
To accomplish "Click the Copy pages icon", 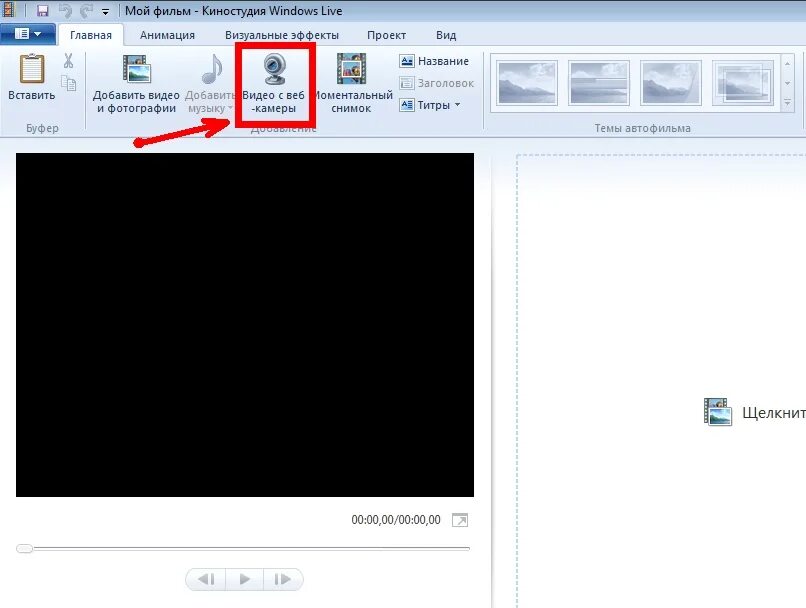I will click(x=68, y=83).
